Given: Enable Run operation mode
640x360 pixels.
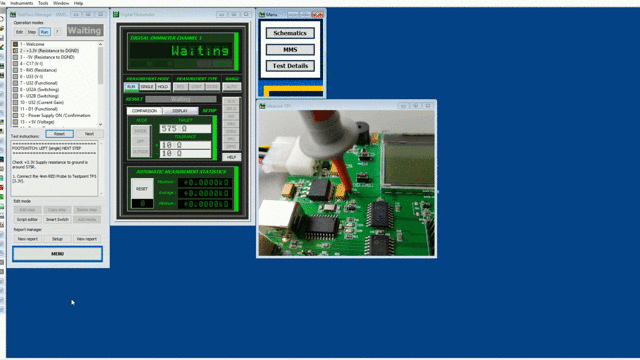Looking at the screenshot, I should pos(44,32).
